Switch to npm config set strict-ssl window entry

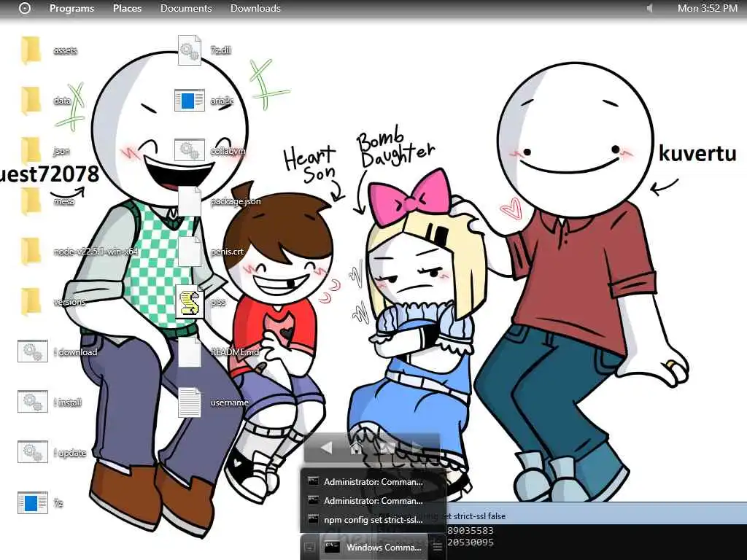click(x=373, y=520)
